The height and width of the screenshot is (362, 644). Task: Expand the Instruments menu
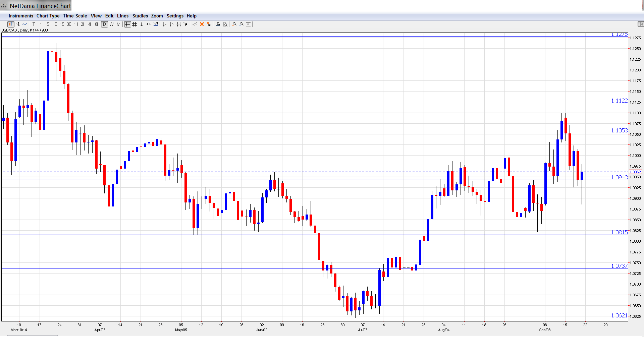pos(21,16)
